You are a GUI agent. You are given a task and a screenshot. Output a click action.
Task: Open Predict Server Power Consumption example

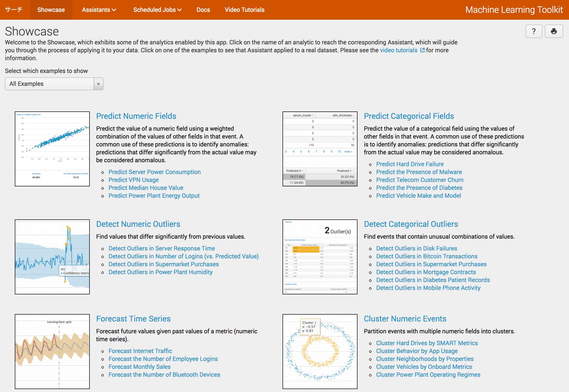click(x=154, y=172)
